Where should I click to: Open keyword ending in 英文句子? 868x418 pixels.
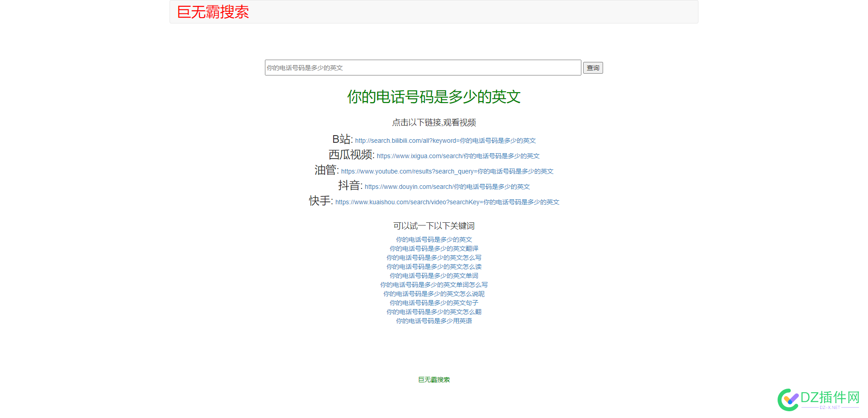pyautogui.click(x=434, y=303)
